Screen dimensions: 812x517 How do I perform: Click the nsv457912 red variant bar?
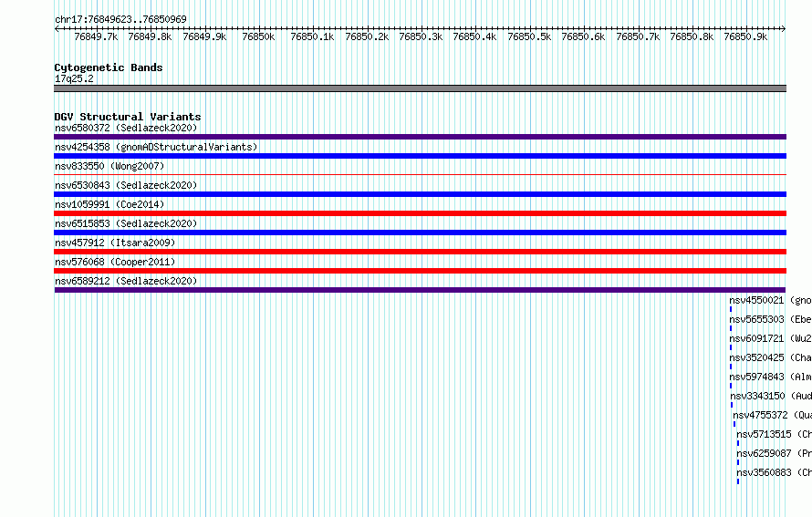[420, 252]
